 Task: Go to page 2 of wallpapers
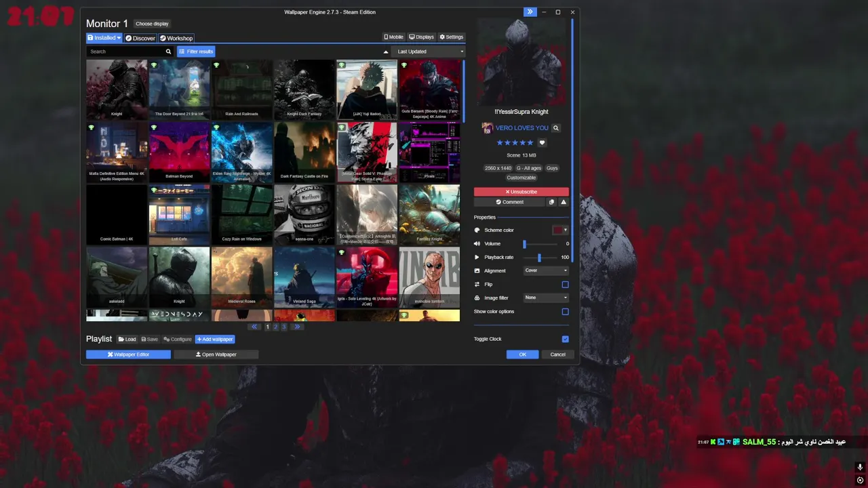pos(275,327)
